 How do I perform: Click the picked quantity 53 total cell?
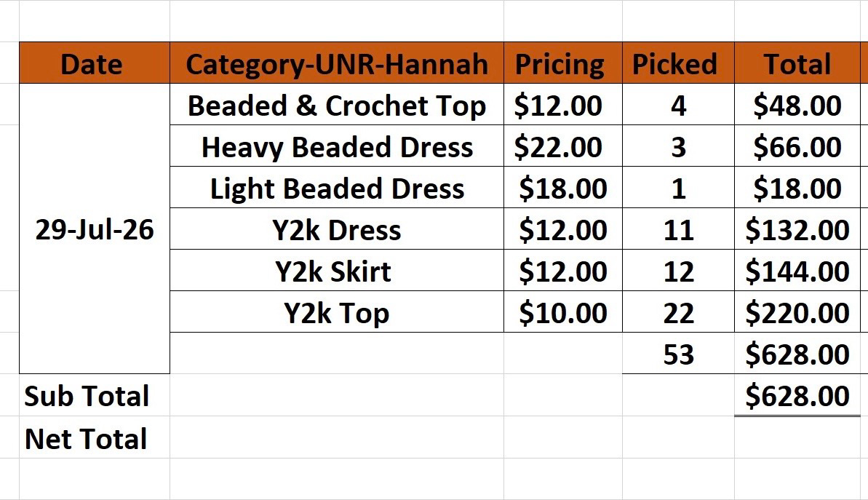[x=678, y=354]
